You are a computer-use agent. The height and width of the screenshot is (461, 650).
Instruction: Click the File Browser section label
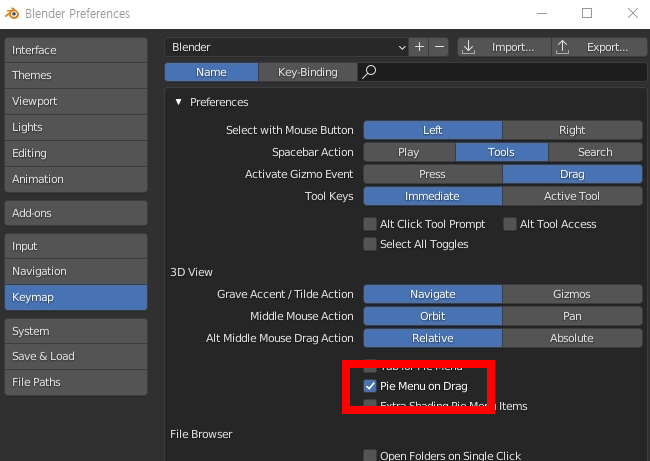pos(201,434)
